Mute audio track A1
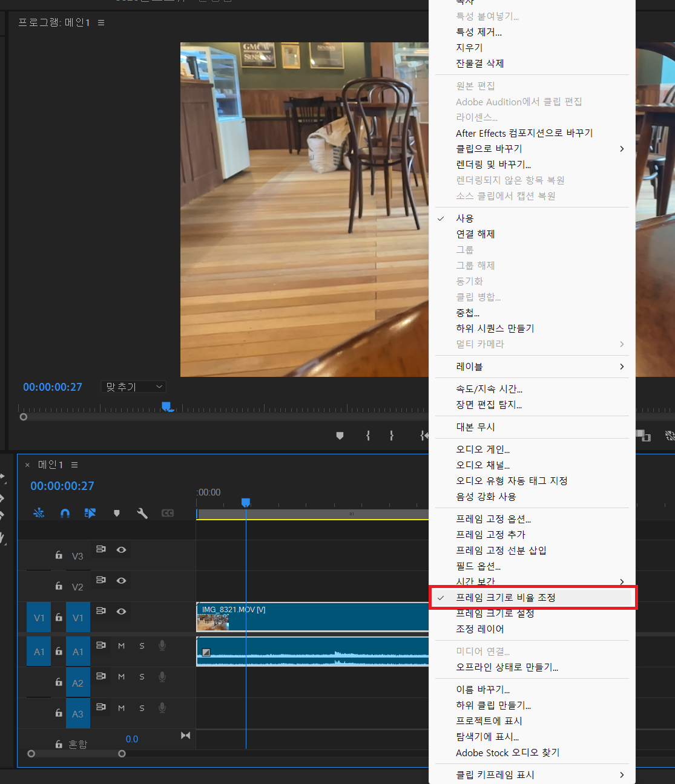Screen dimensions: 675x784 tap(121, 645)
